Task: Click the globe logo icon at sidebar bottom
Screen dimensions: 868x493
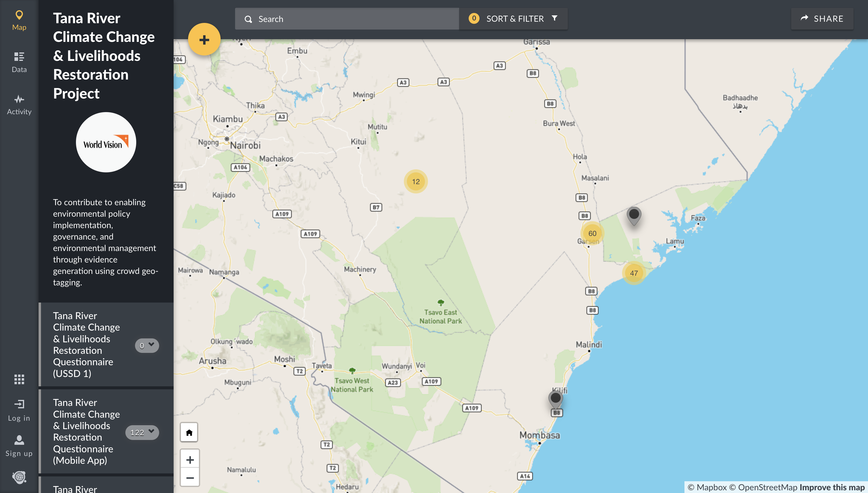Action: tap(19, 477)
